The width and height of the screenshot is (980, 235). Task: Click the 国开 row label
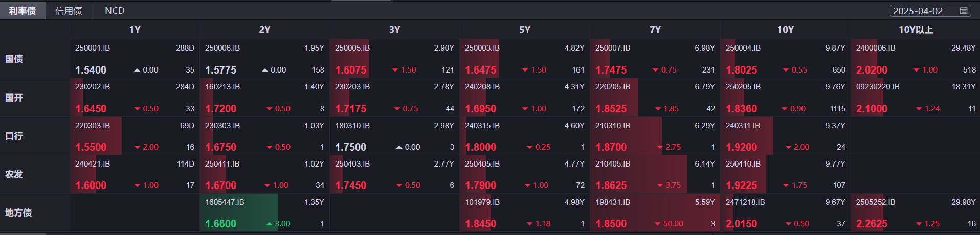pyautogui.click(x=14, y=98)
